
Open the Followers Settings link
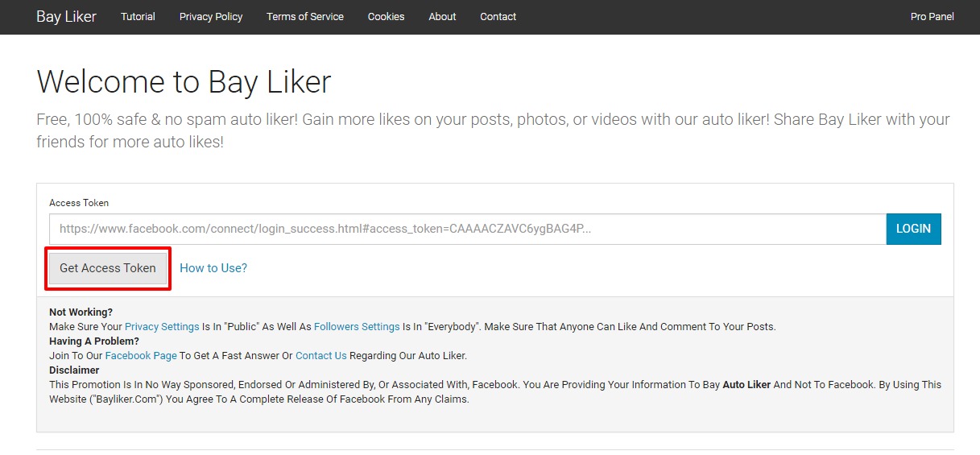(x=357, y=327)
